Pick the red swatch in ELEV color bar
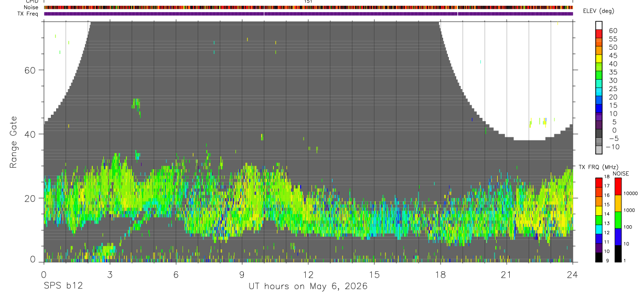Image resolution: width=644 pixels, height=297 pixels. (x=599, y=34)
